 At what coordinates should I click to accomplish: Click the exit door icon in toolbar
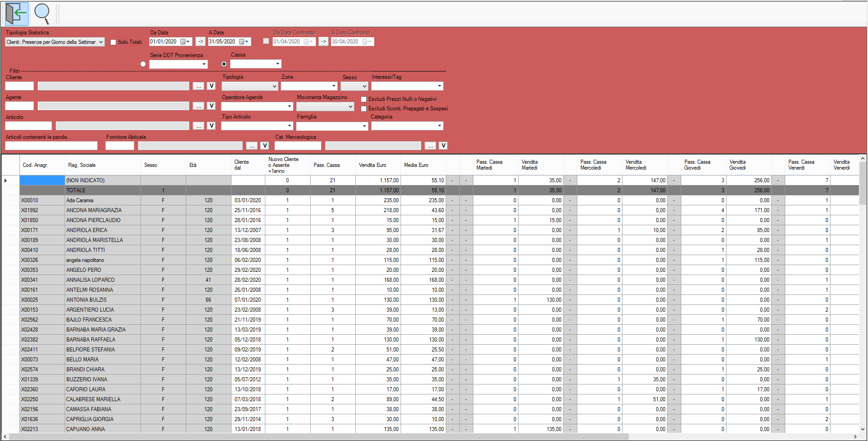point(16,14)
